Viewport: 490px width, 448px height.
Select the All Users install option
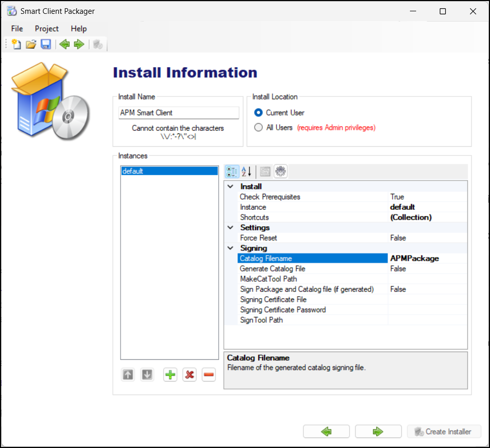259,128
